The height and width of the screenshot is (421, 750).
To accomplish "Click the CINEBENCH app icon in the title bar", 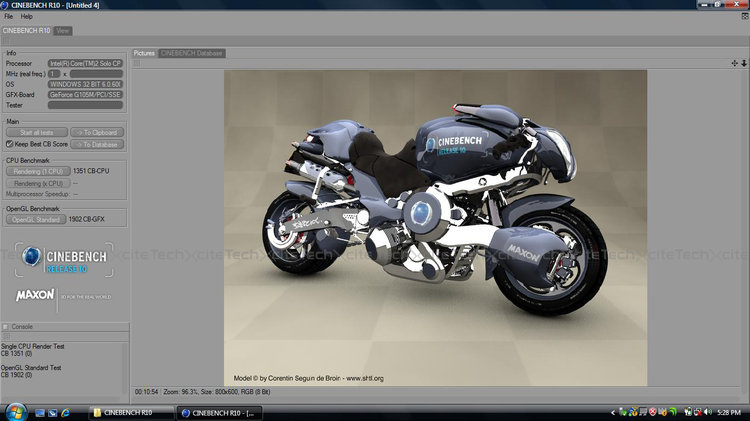I will point(4,5).
